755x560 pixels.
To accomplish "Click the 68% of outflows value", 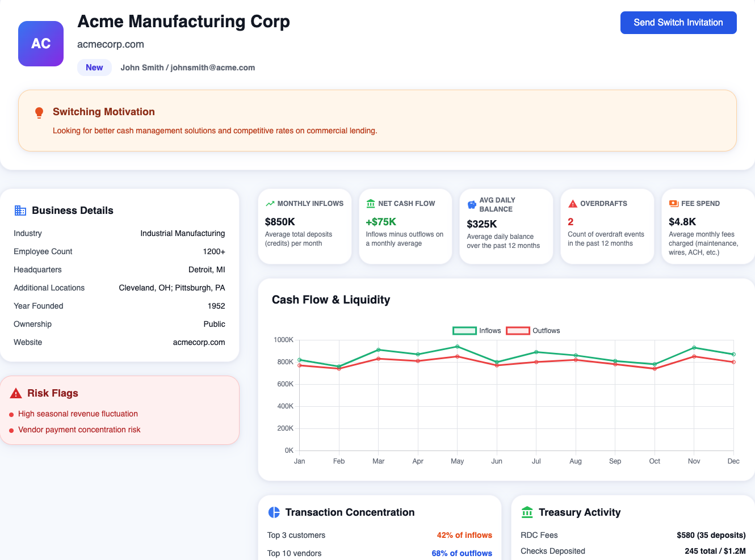I will pyautogui.click(x=462, y=553).
